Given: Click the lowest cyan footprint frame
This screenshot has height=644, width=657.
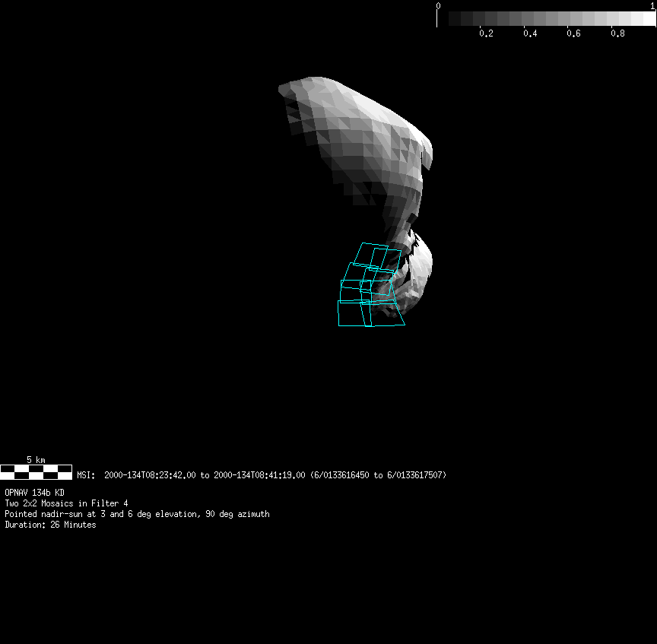Looking at the screenshot, I should tap(370, 313).
